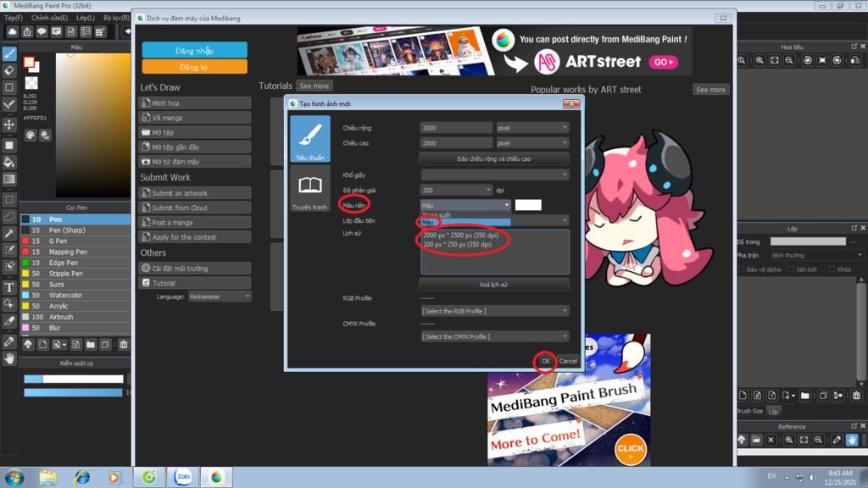The image size is (868, 488).
Task: Open Select the CMYK Profile dropdown
Action: point(494,336)
